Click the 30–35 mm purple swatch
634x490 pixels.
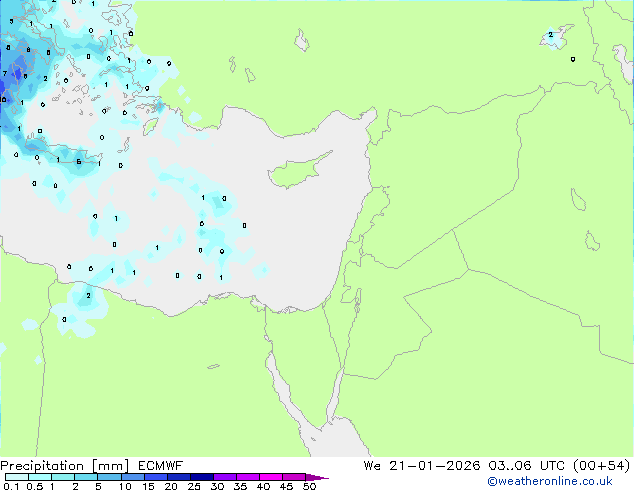(x=224, y=477)
